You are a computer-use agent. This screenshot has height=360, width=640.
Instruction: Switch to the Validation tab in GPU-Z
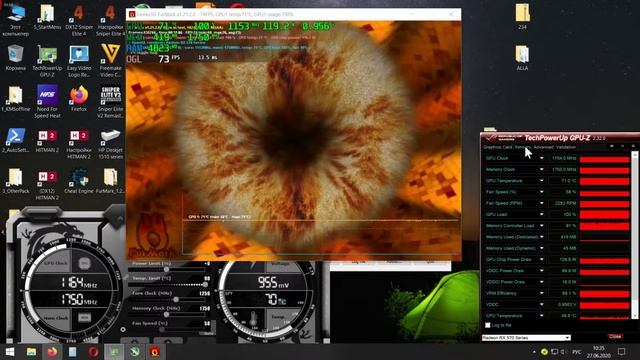[566, 147]
